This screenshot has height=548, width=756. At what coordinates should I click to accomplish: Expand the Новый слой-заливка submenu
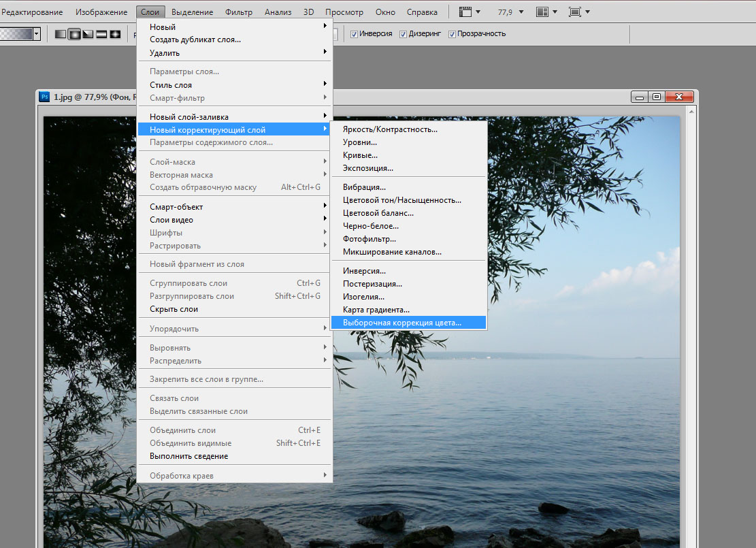pos(234,116)
